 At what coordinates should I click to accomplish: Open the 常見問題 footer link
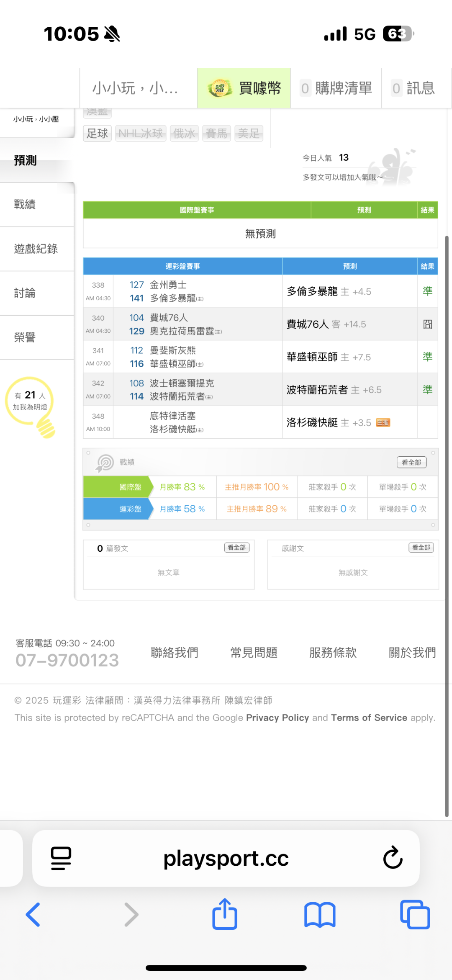pyautogui.click(x=254, y=653)
